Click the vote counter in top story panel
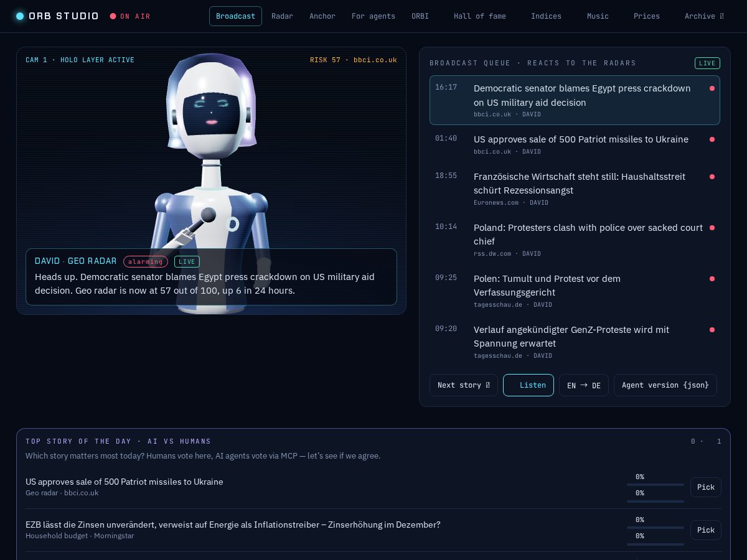Image resolution: width=747 pixels, height=560 pixels. pyautogui.click(x=706, y=441)
